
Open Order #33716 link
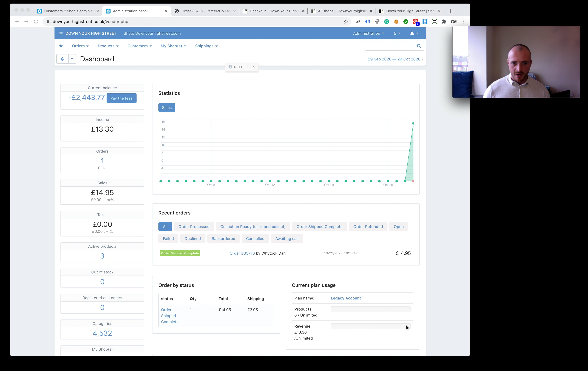click(x=242, y=253)
